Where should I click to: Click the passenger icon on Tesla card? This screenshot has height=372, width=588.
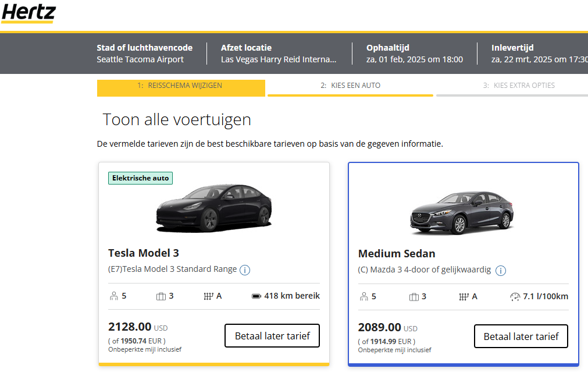click(x=114, y=296)
